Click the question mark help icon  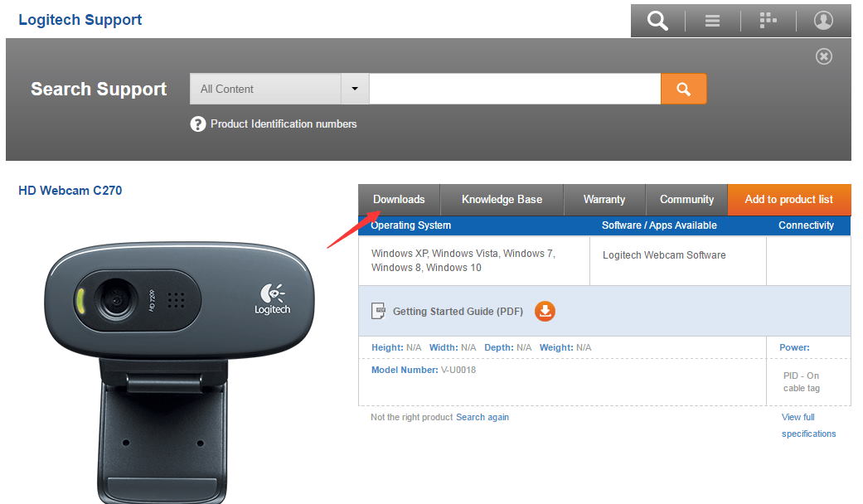coord(197,124)
